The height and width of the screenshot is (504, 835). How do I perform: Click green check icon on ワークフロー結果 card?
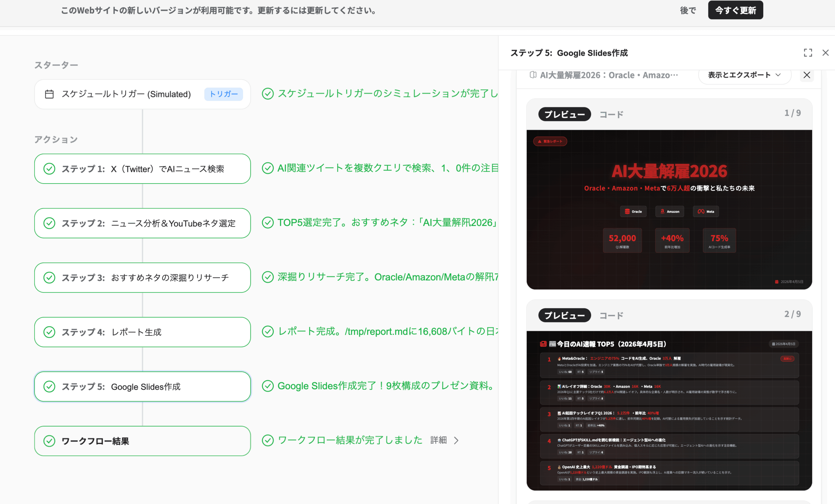[50, 441]
